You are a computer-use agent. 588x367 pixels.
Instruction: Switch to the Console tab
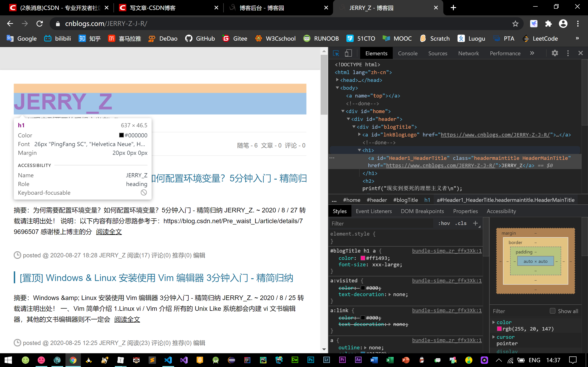click(408, 53)
